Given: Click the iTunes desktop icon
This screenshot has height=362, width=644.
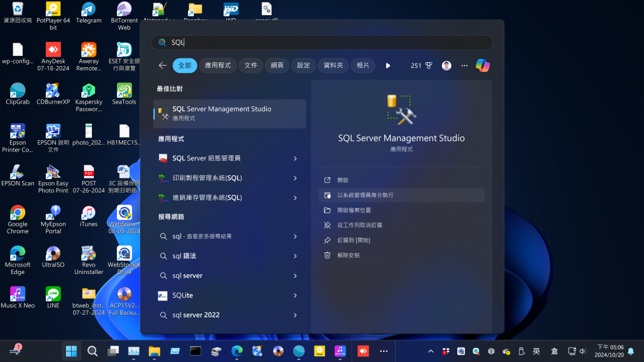Looking at the screenshot, I should (89, 217).
